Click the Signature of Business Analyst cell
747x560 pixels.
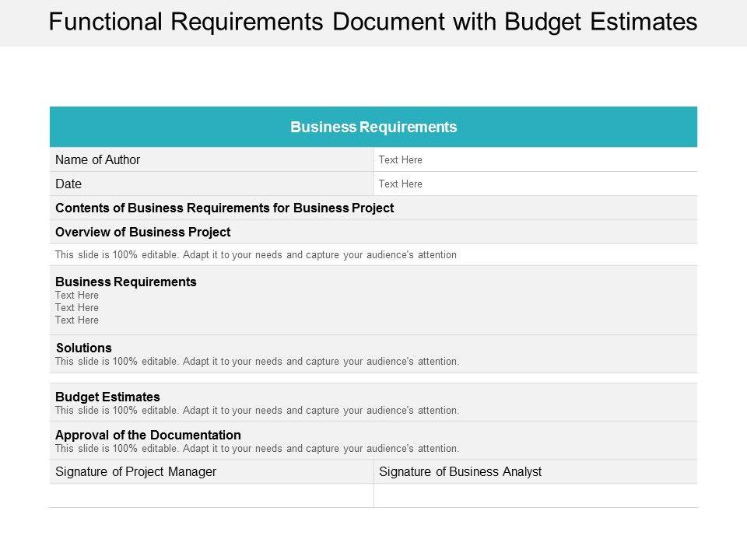coord(460,471)
